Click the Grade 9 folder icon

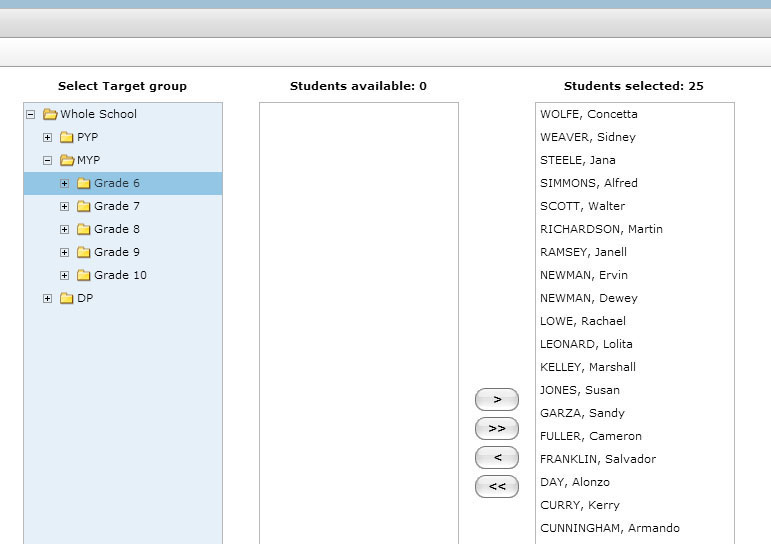click(84, 252)
